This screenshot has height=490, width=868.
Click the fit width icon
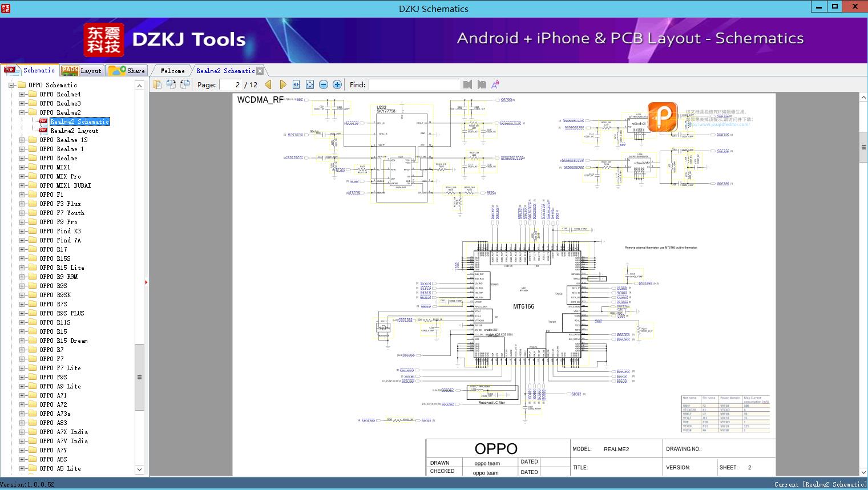[x=296, y=84]
